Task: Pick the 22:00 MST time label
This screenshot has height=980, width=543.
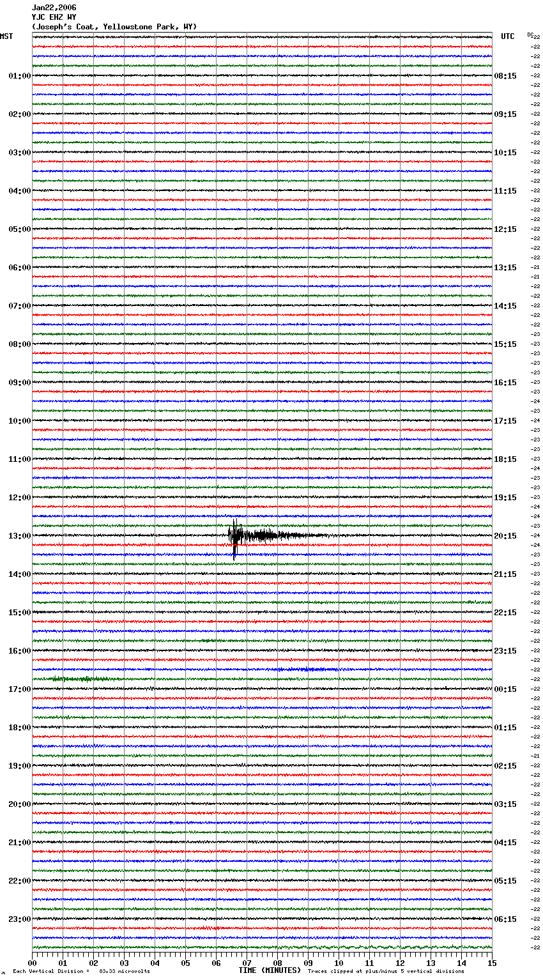Action: (19, 881)
